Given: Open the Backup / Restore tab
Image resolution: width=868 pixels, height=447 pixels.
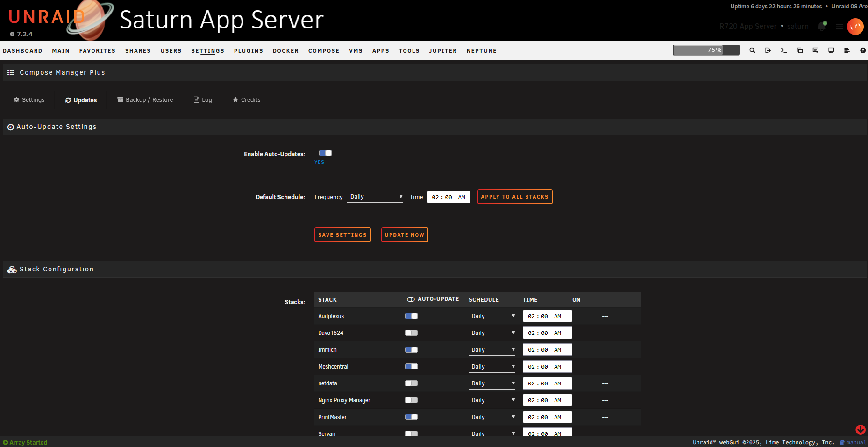Looking at the screenshot, I should [145, 100].
